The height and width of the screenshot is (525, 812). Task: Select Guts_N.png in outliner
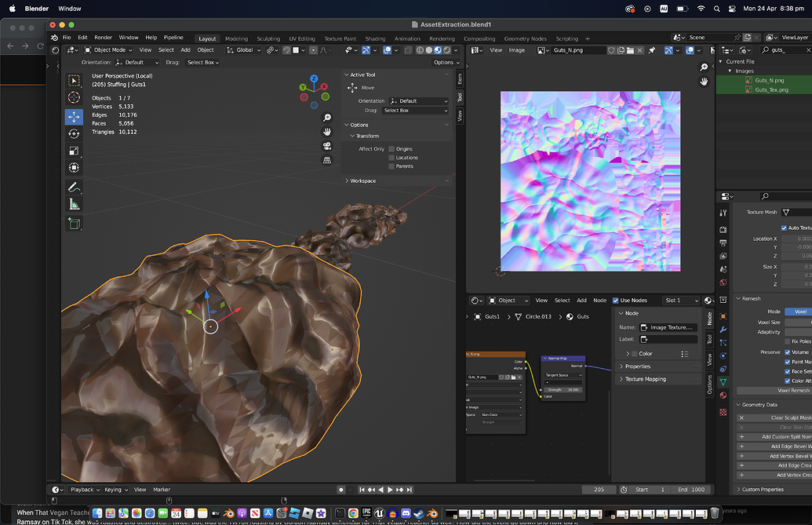[x=769, y=80]
